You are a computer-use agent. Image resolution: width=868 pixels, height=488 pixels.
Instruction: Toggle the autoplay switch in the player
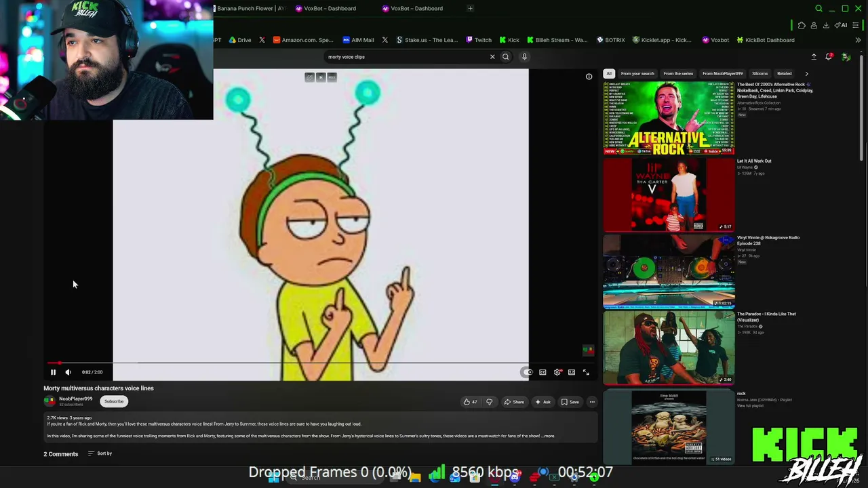click(x=528, y=372)
